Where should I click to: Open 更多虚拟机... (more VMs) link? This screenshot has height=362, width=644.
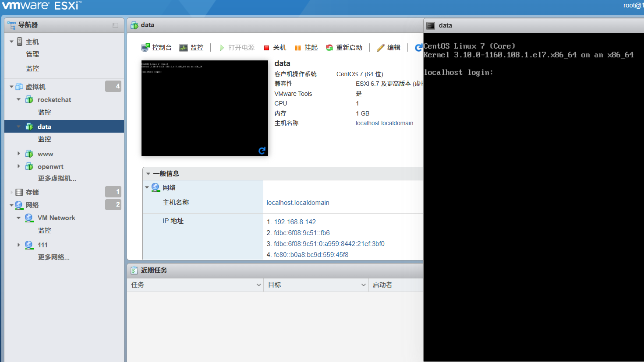[57, 179]
